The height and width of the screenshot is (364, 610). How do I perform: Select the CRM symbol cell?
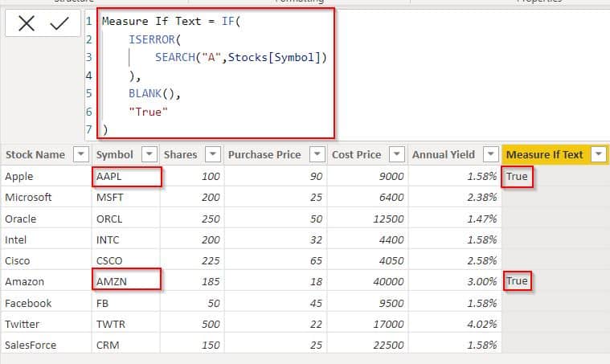click(x=126, y=345)
